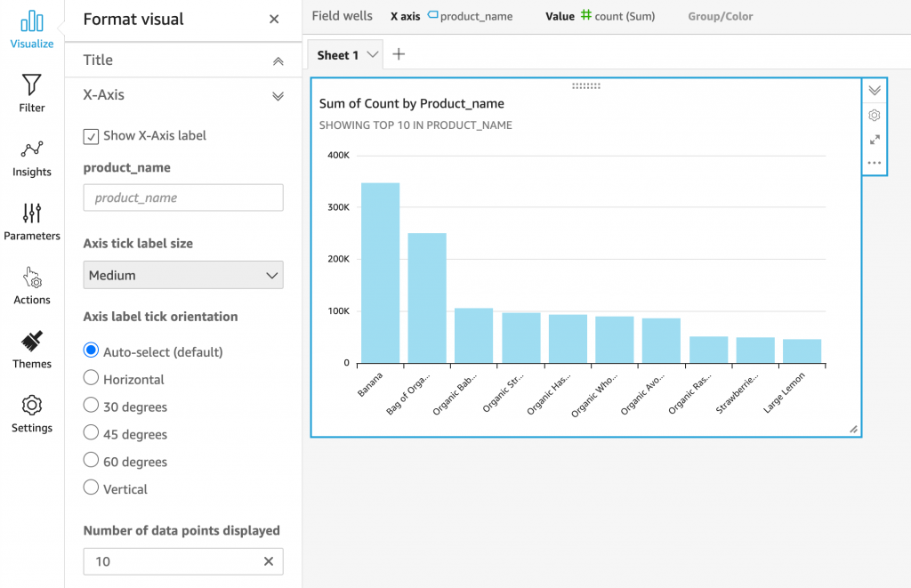Open the Parameters panel

pos(32,213)
